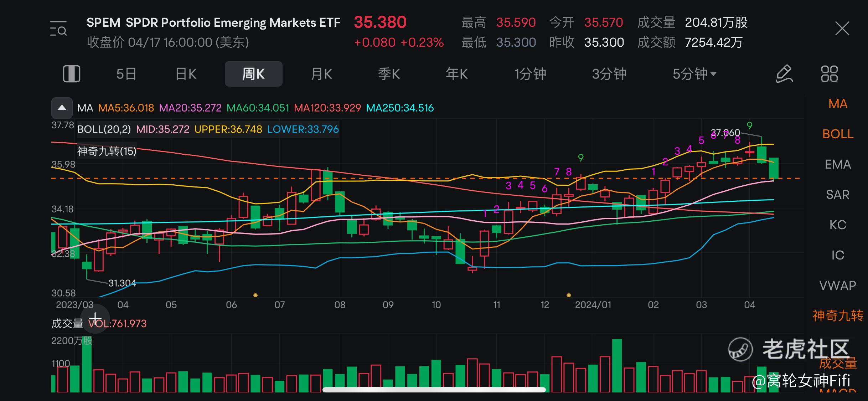
Task: Click the 成交额 7254.42万 stat
Action: (x=690, y=42)
